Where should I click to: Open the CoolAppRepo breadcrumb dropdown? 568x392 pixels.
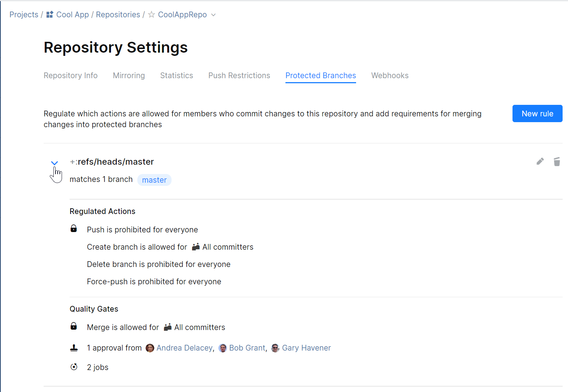pos(213,15)
